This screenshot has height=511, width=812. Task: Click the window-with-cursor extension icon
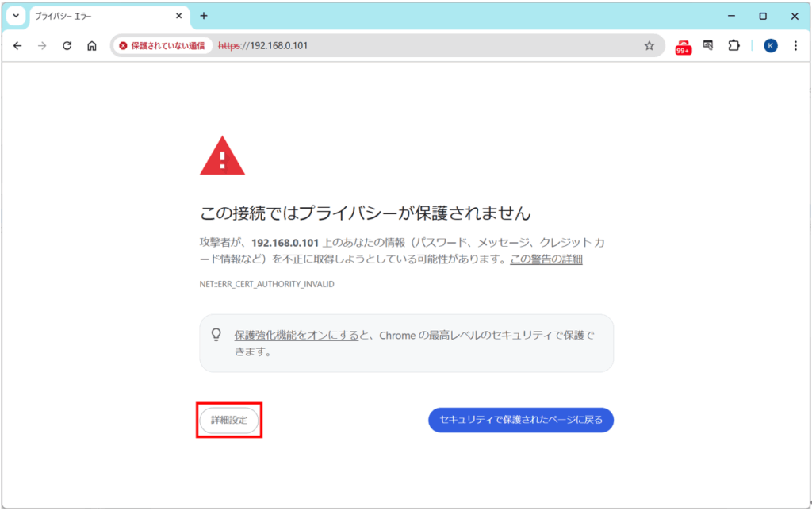coord(708,46)
